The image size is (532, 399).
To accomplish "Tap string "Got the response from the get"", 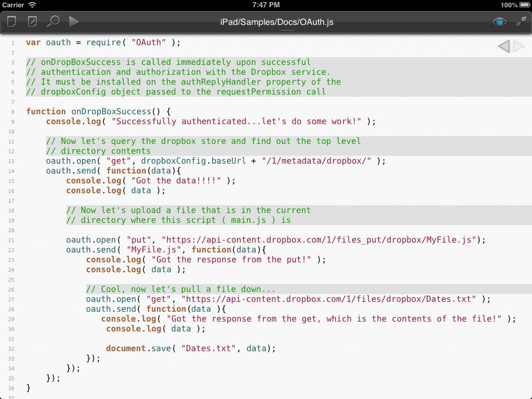I will (334, 319).
